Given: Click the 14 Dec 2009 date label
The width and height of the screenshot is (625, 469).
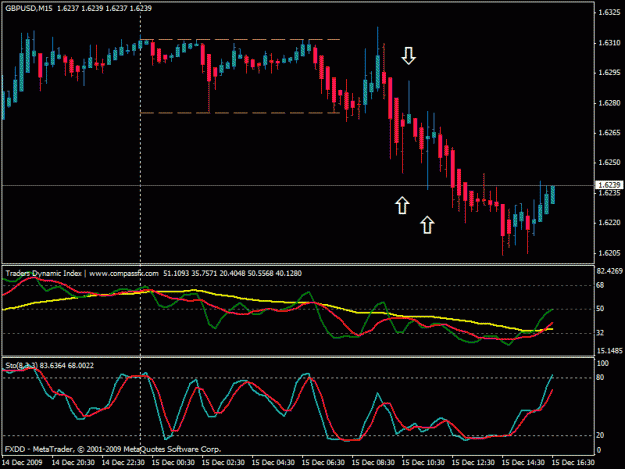Looking at the screenshot, I should point(22,463).
